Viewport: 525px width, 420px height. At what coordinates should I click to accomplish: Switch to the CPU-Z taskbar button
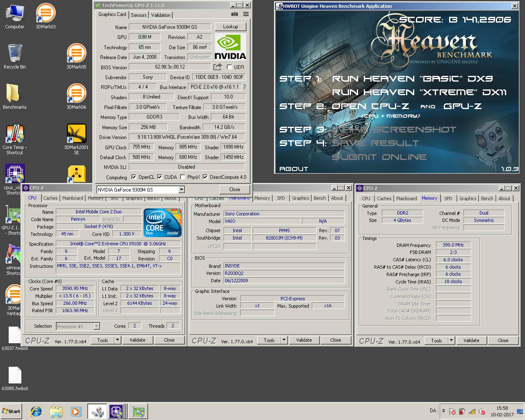coord(116,411)
